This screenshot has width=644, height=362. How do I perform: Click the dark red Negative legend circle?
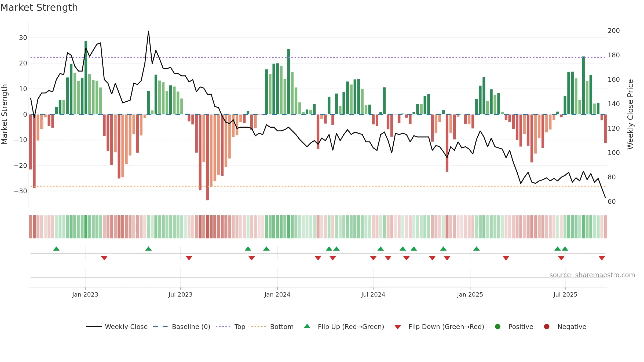click(x=547, y=327)
